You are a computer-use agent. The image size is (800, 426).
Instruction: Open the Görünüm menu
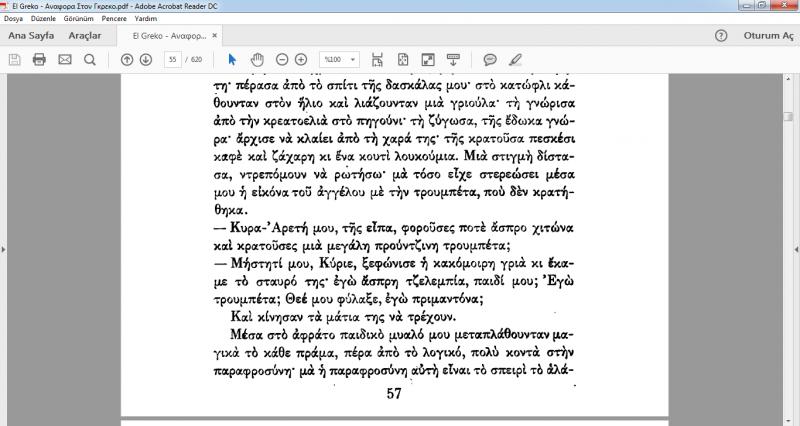(x=79, y=18)
